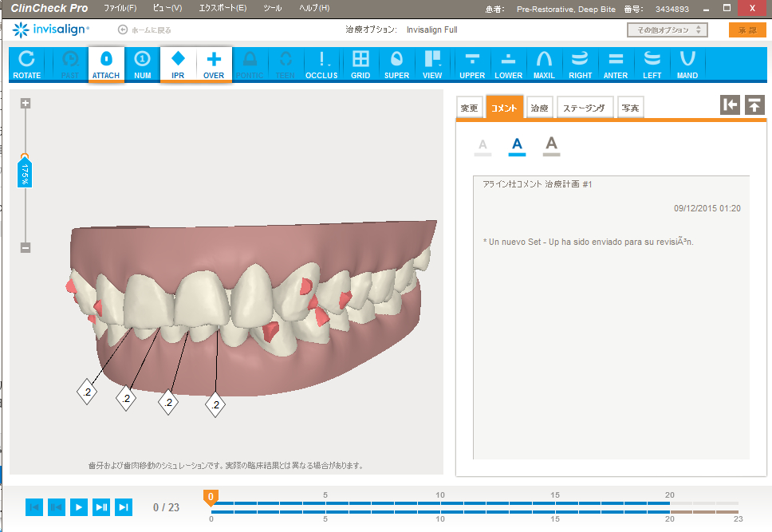Select the MAXIL maxillary view
The width and height of the screenshot is (772, 532).
[544, 65]
